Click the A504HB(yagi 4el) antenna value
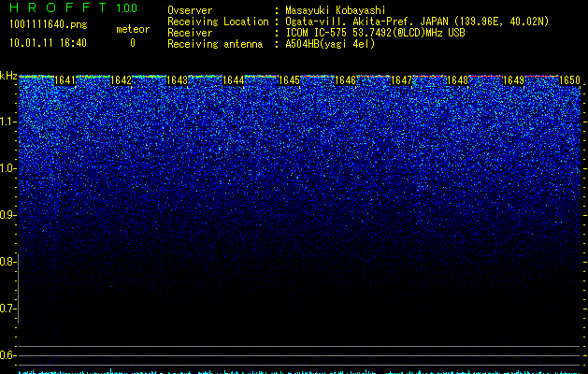Screen dimensions: 588x374 point(330,44)
